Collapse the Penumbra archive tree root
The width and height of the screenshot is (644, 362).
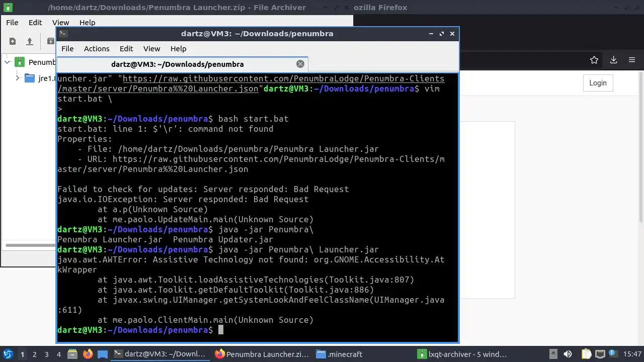(7, 62)
